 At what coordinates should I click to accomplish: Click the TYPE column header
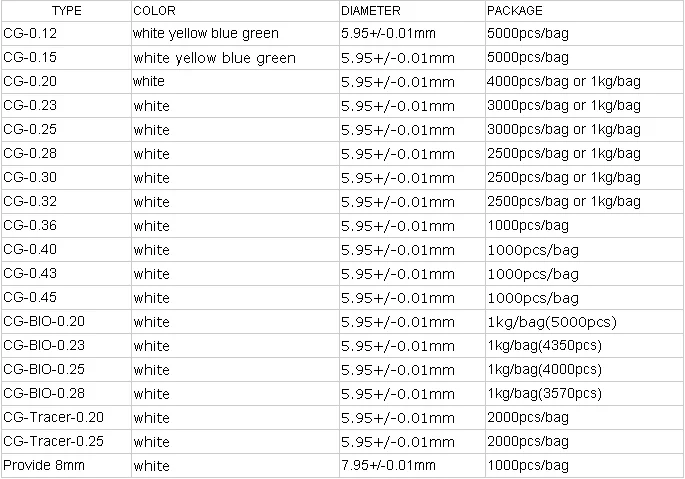coord(38,11)
